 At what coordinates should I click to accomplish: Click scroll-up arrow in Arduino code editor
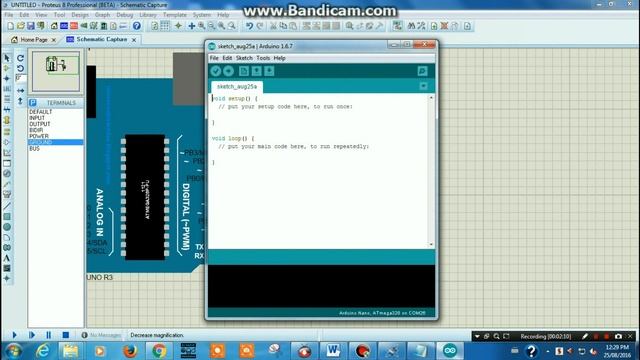[431, 98]
